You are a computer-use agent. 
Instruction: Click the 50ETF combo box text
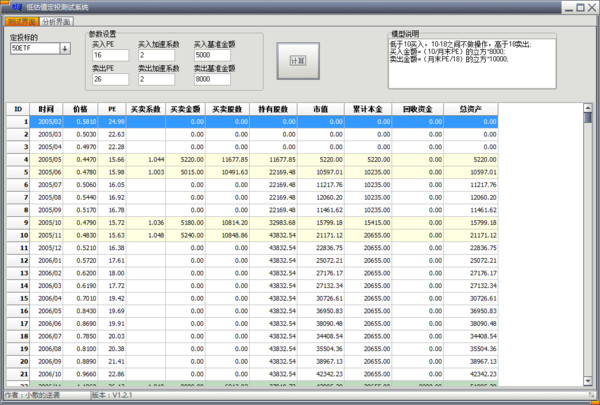click(x=35, y=49)
